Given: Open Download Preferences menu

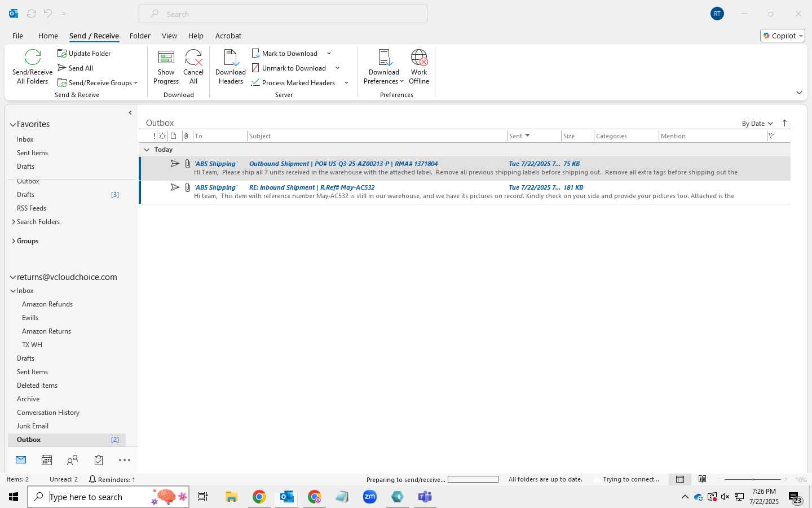Looking at the screenshot, I should click(384, 67).
